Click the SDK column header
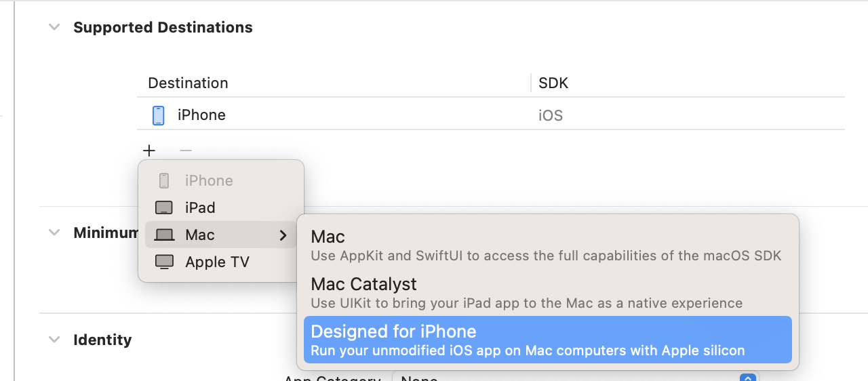The width and height of the screenshot is (868, 381). (x=553, y=83)
